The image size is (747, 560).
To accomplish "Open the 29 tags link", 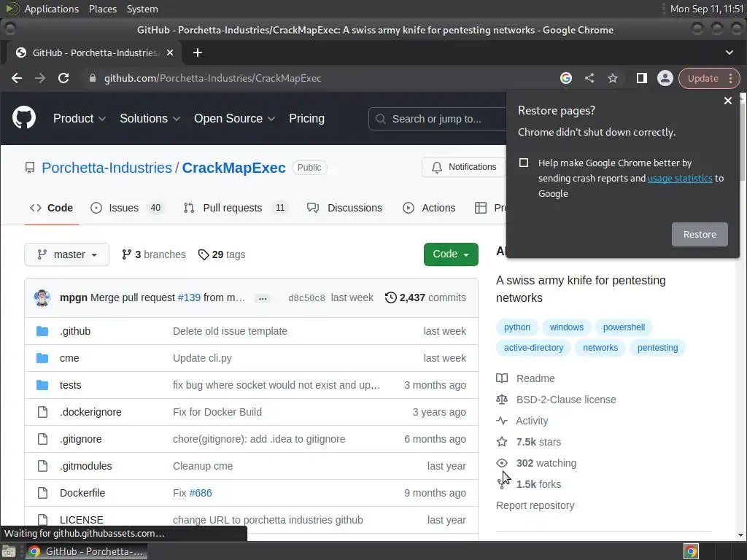I will point(222,254).
